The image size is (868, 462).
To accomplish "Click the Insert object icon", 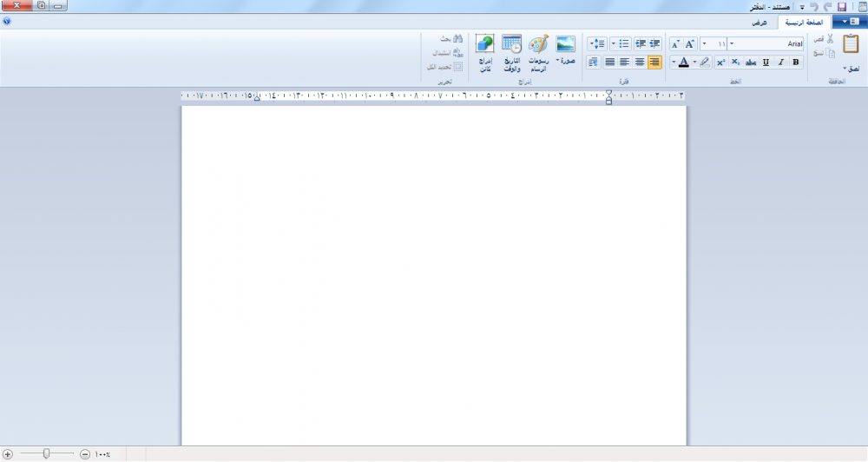I will click(485, 44).
